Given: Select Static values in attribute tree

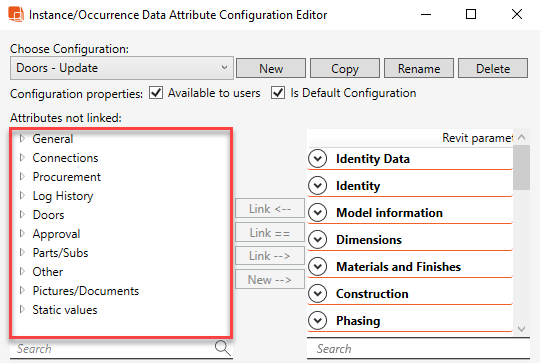Looking at the screenshot, I should 65,310.
